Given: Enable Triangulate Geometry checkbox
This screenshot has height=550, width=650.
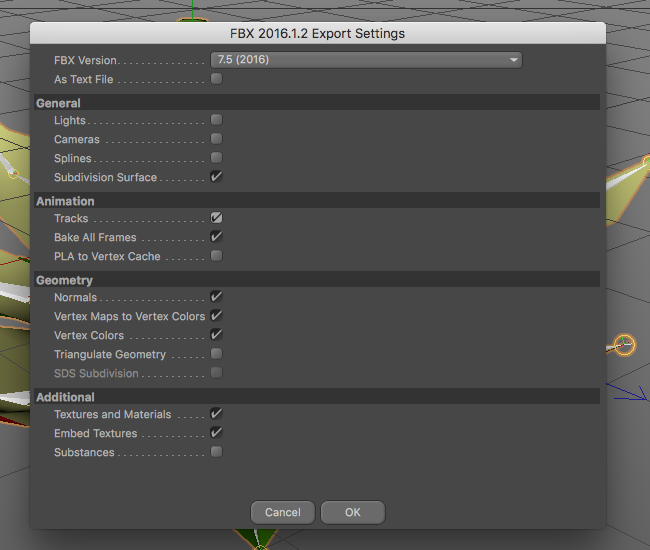Looking at the screenshot, I should [216, 354].
